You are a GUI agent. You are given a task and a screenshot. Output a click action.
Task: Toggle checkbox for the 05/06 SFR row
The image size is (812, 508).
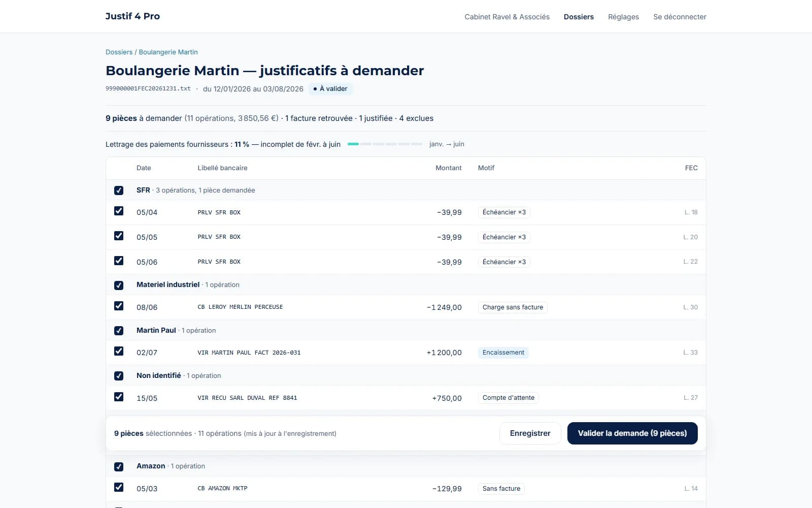pos(119,261)
